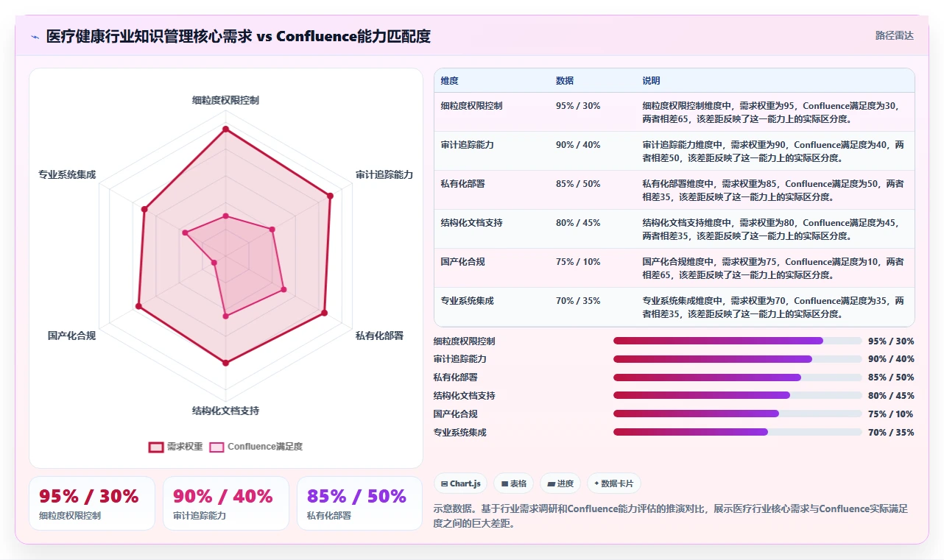Screen dimensions: 944x560
Task: Click 需求权重 data point on 审计追踪能力 axis
Action: 330,196
